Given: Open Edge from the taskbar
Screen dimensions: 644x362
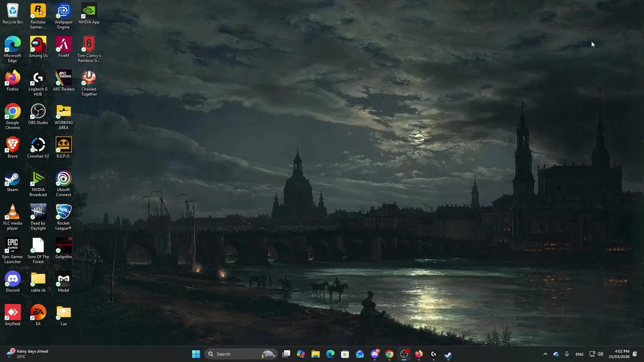Looking at the screenshot, I should (330, 354).
